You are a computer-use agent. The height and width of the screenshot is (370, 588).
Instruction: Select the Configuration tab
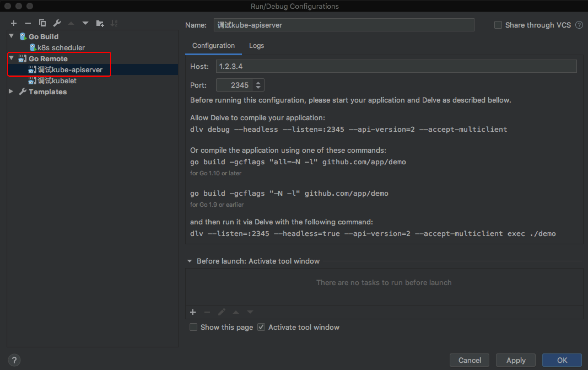(x=213, y=46)
